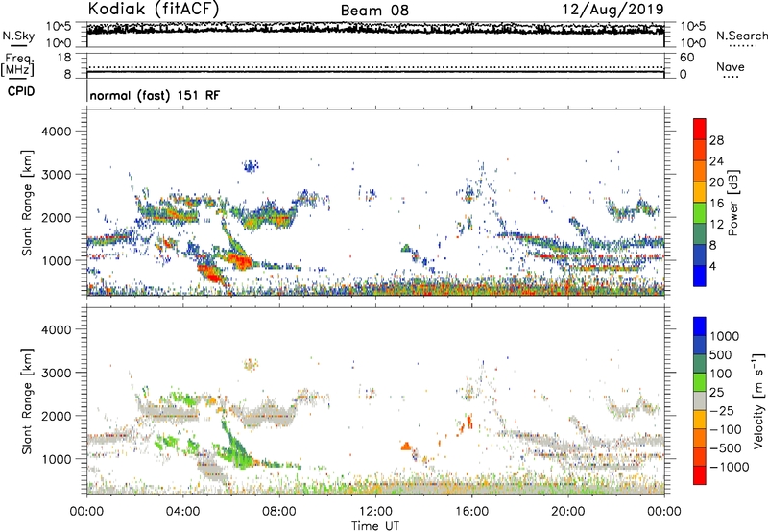Viewport: 768px width, 532px height.
Task: Click the '4000' tick of velocity panel
Action: tap(56, 329)
